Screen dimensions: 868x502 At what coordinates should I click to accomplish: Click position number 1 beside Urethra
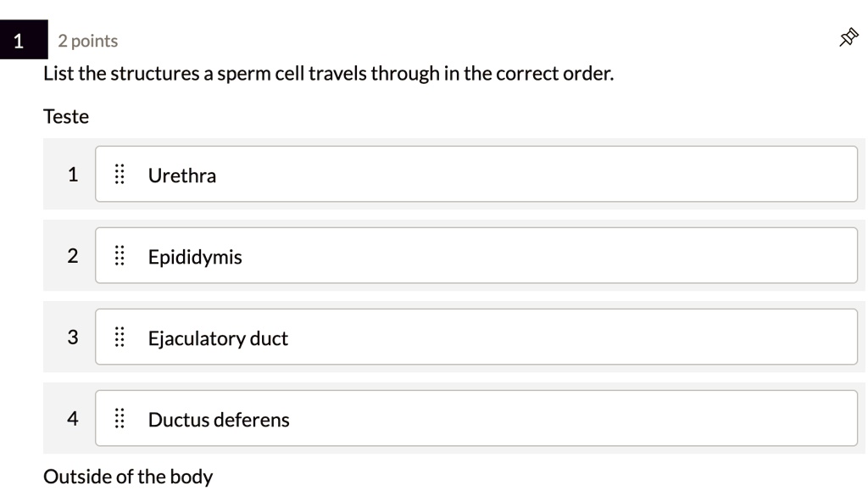pyautogui.click(x=72, y=174)
